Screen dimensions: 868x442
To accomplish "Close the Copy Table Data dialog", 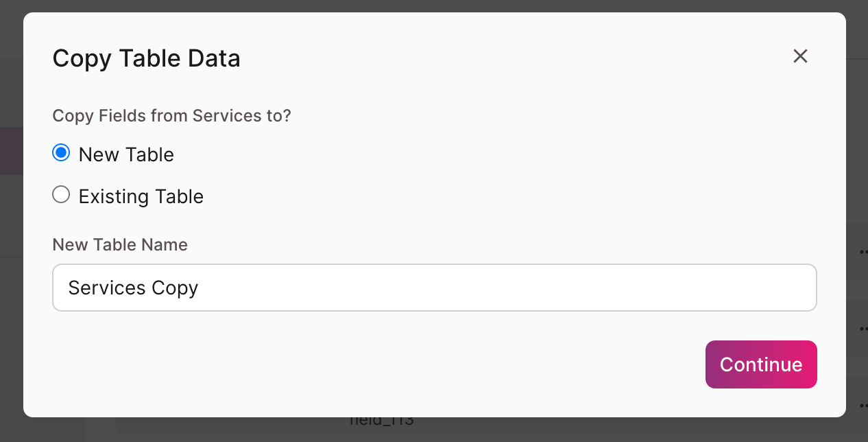I will tap(800, 56).
